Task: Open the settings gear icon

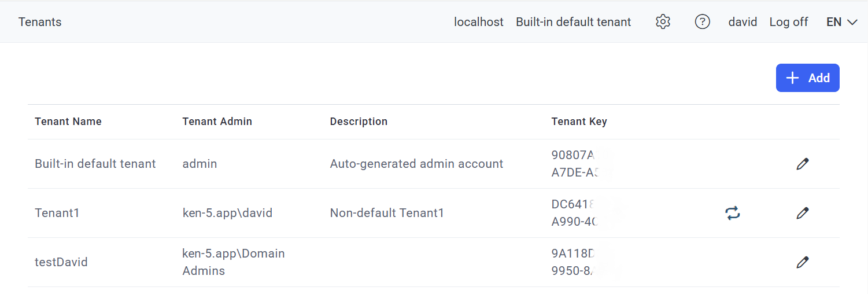Action: click(663, 22)
